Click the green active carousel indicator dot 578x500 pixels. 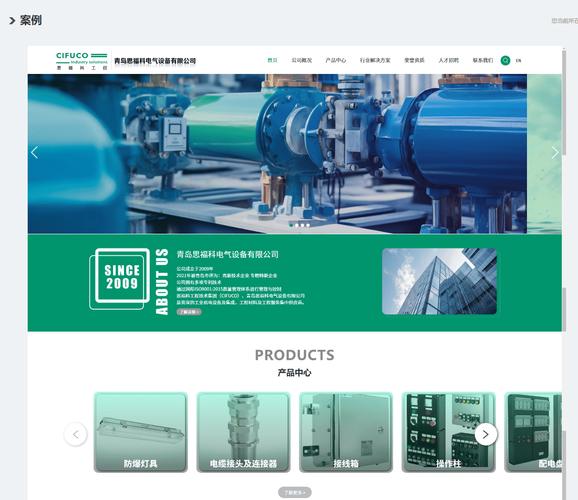(x=291, y=225)
